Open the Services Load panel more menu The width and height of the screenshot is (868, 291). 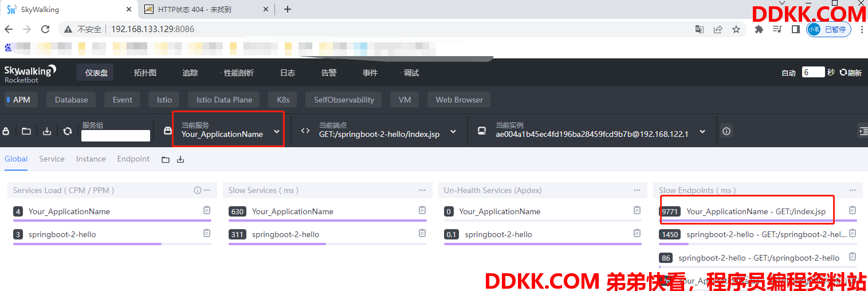click(207, 190)
